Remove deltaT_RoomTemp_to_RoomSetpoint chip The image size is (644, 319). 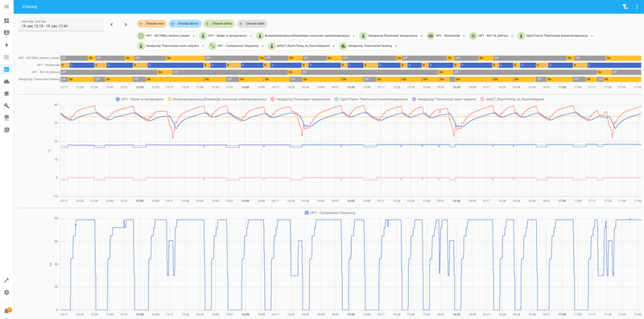point(334,46)
